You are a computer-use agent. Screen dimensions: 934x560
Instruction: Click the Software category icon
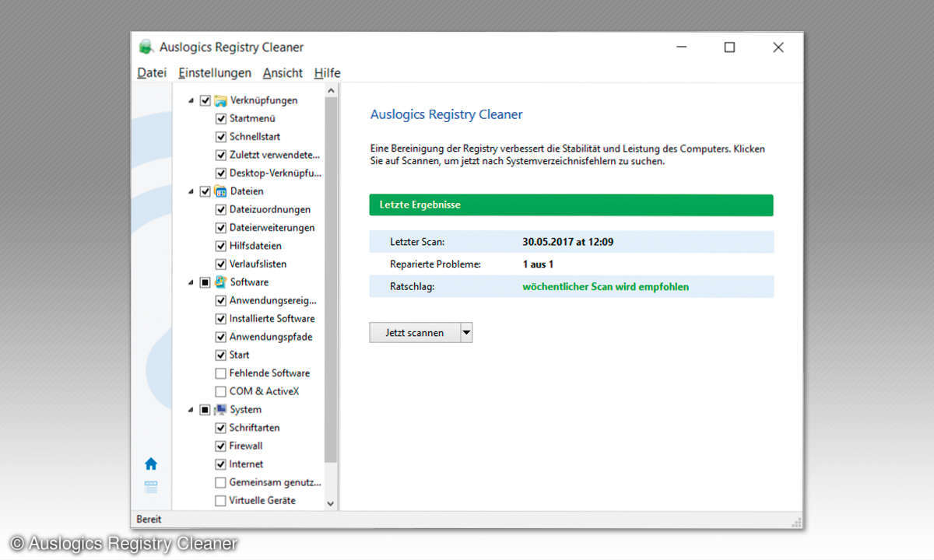click(x=220, y=282)
